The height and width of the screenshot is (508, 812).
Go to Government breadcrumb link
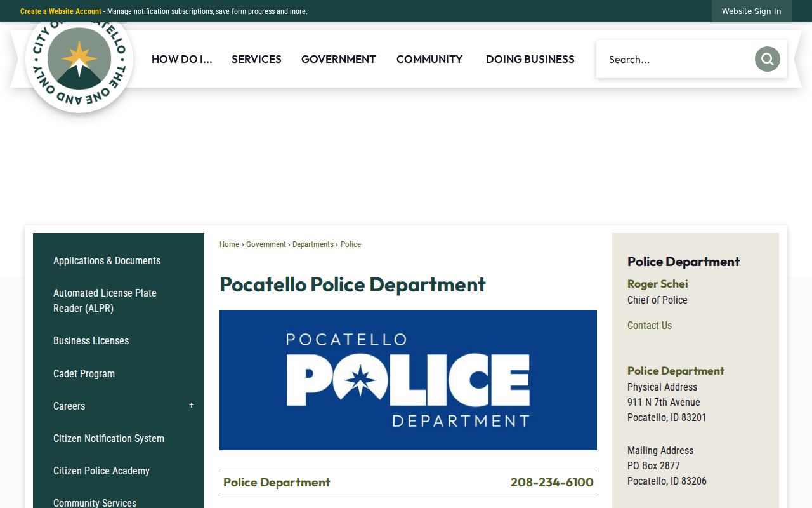(266, 244)
